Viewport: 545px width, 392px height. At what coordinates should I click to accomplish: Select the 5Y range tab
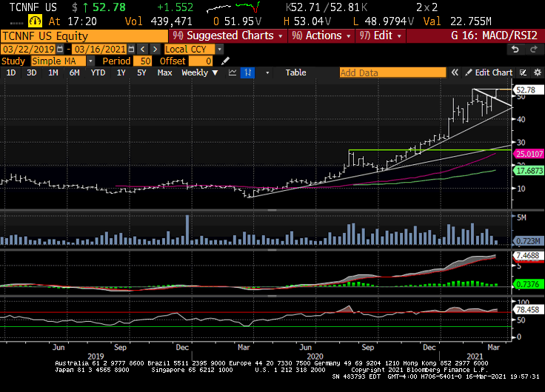point(141,72)
